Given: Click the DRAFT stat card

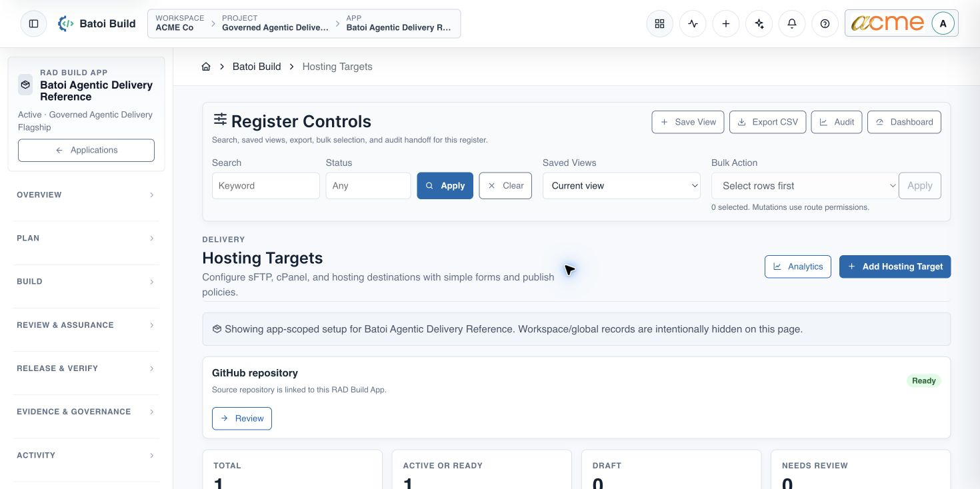Looking at the screenshot, I should pyautogui.click(x=671, y=470).
